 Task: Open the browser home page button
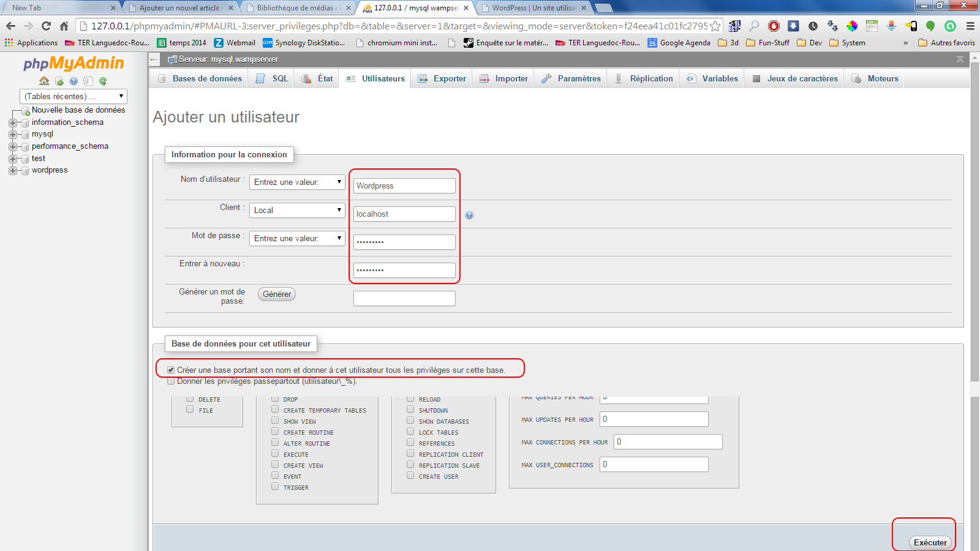point(64,26)
